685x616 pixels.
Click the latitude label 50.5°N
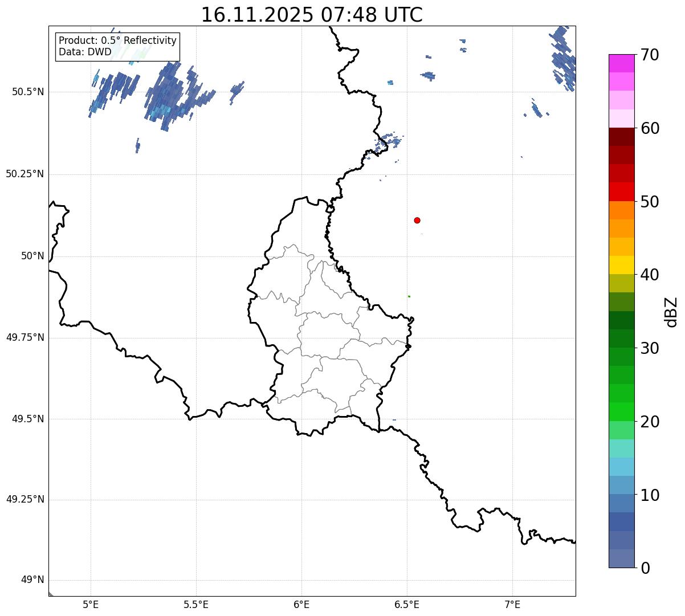(28, 92)
